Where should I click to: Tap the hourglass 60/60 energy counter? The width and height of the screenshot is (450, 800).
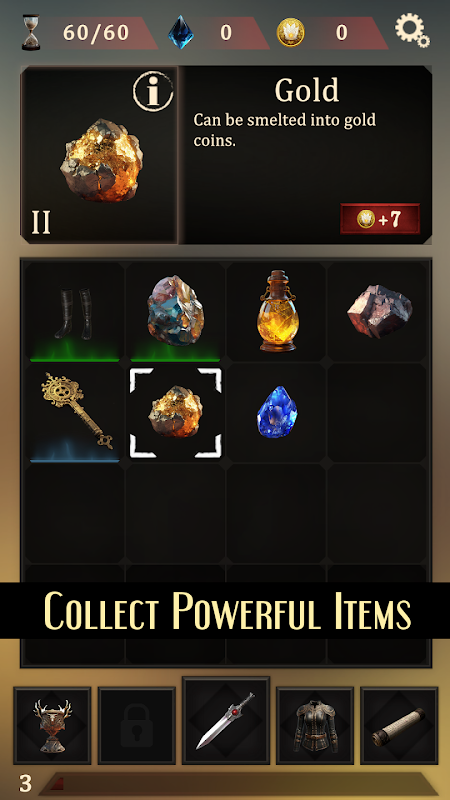click(88, 33)
